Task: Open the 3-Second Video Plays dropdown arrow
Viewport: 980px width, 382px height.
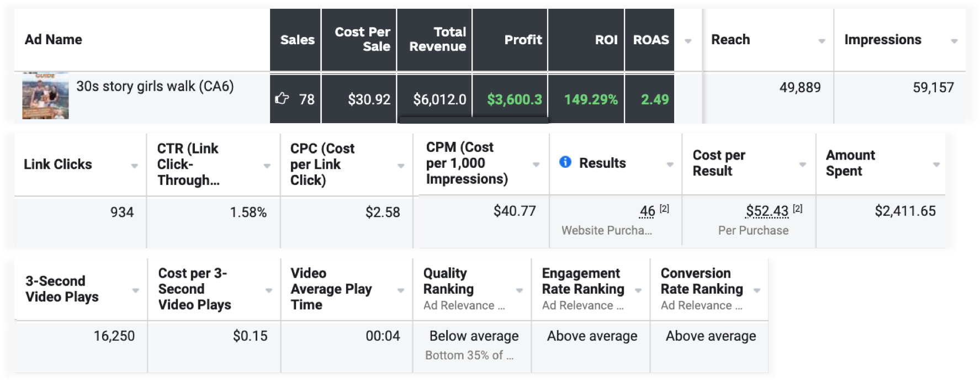Action: [135, 291]
